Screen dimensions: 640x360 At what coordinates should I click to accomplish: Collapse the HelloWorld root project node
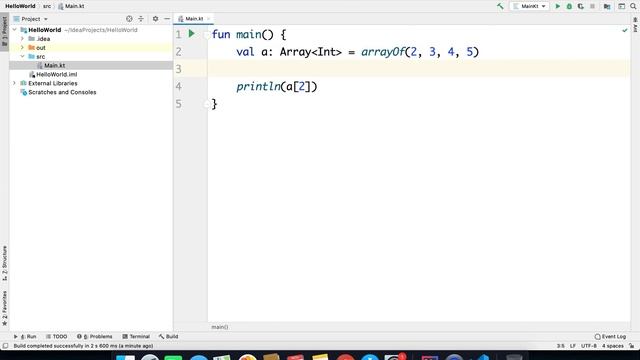tap(15, 30)
